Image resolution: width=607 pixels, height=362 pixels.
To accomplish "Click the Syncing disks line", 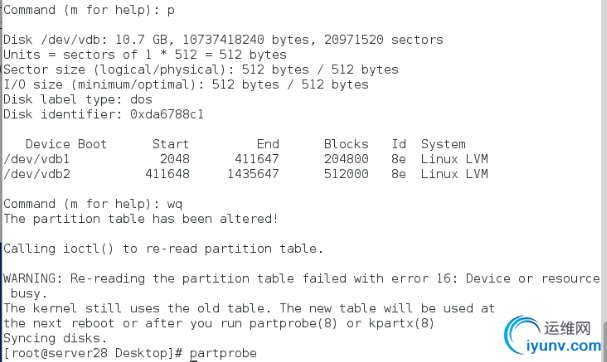I will click(55, 338).
